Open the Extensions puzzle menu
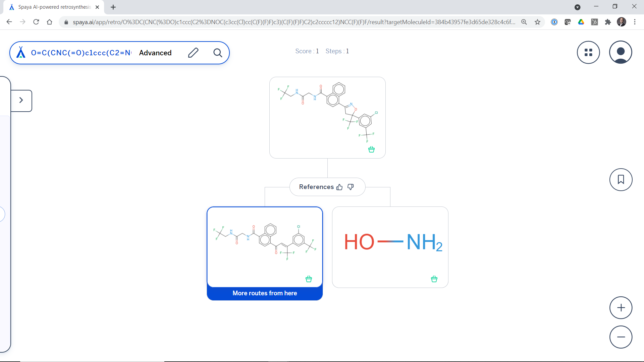 [608, 22]
